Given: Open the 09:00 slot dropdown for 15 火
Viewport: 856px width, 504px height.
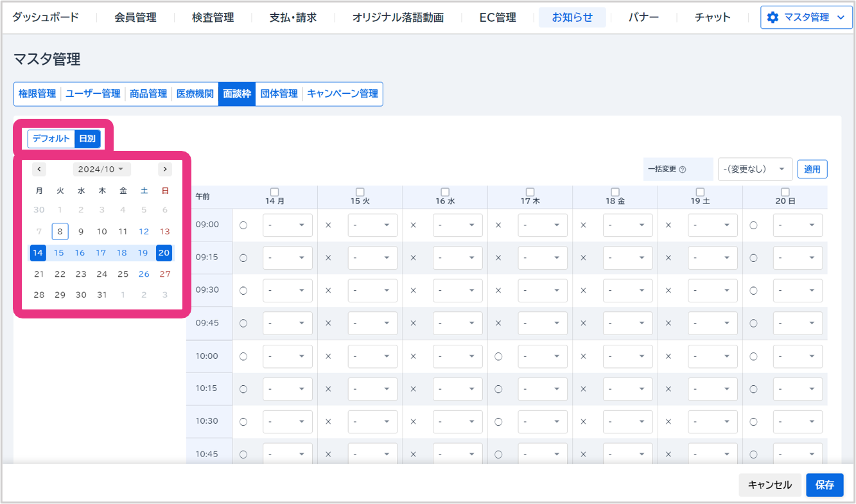Looking at the screenshot, I should (x=372, y=225).
